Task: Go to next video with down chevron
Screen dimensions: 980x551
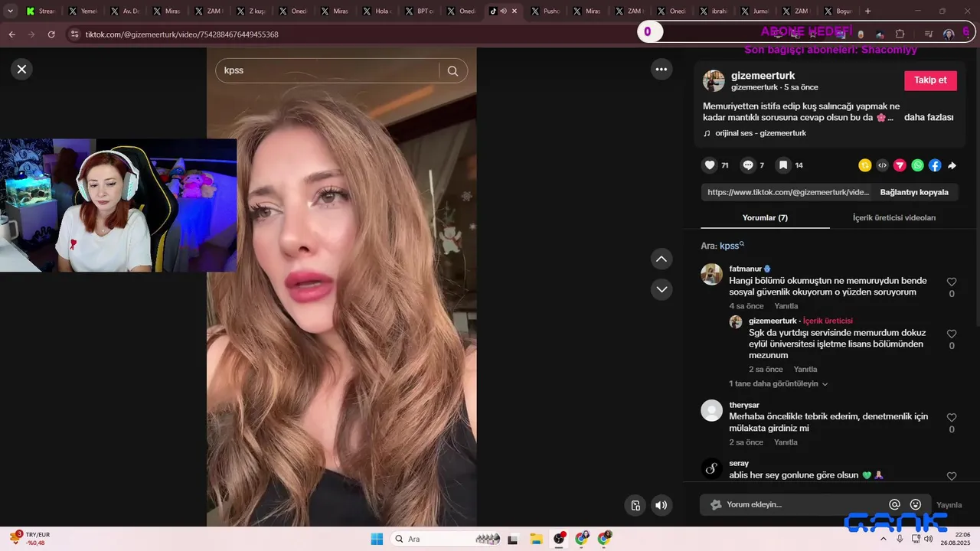Action: (661, 289)
